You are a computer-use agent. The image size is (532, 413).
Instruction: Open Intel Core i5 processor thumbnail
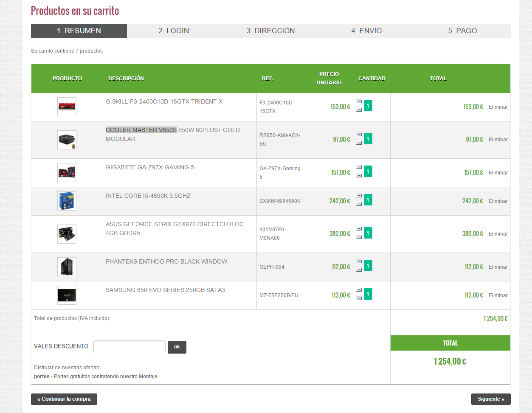click(x=67, y=201)
